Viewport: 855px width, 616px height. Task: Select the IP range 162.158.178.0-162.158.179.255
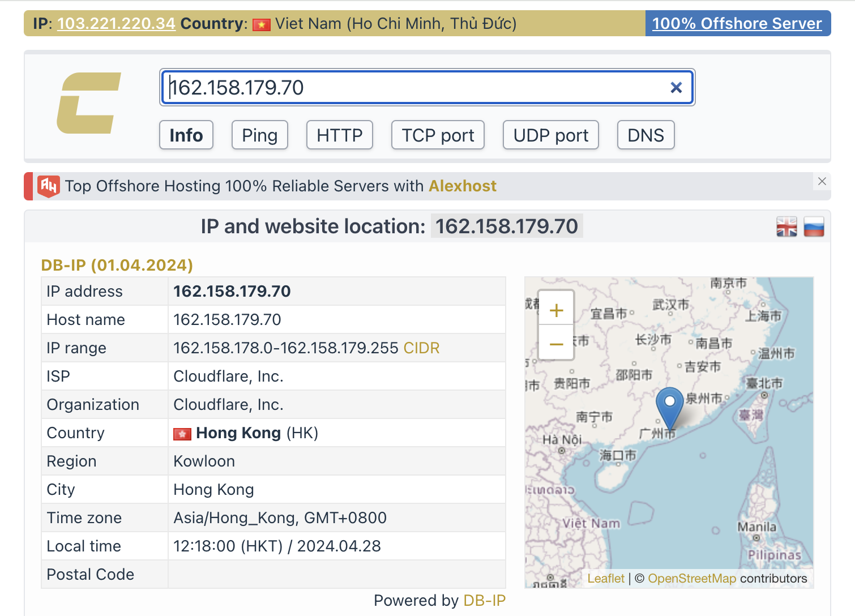pos(286,348)
